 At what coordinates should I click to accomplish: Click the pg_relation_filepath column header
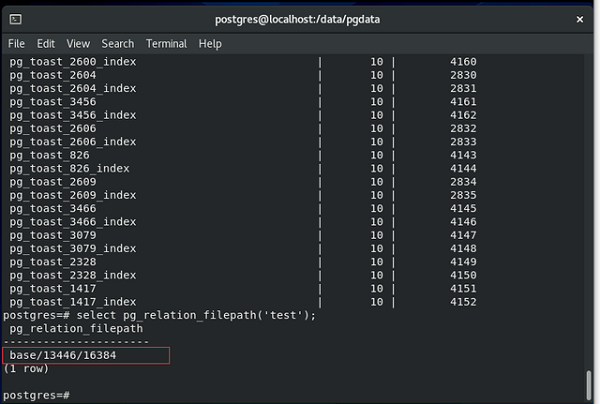[76, 329]
